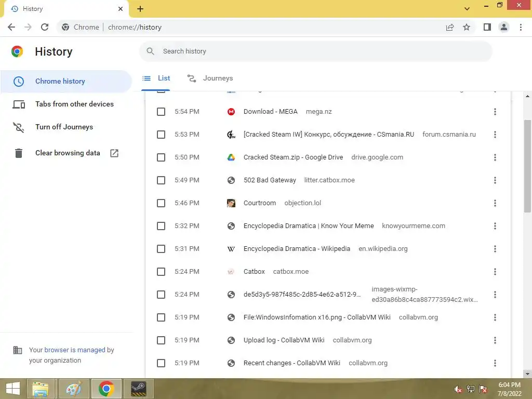Image resolution: width=532 pixels, height=399 pixels.
Task: Open more actions for Catbox entry
Action: [x=495, y=272]
